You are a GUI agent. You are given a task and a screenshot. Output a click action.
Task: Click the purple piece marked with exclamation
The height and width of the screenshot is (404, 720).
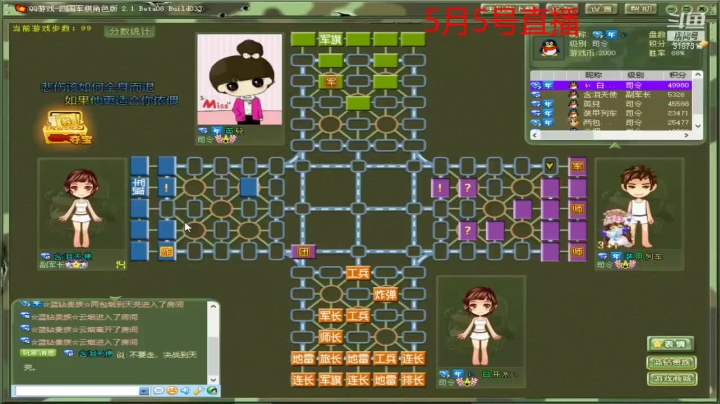[440, 188]
